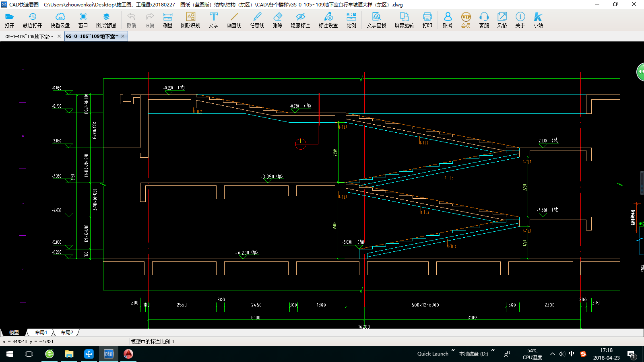Open File Explorer from taskbar
644x362 pixels.
[x=69, y=354]
